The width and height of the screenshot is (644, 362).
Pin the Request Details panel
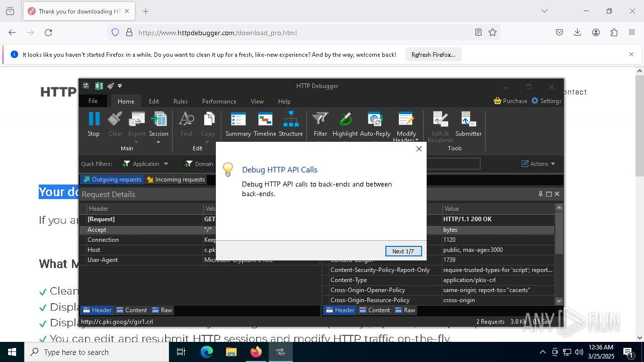[540, 194]
